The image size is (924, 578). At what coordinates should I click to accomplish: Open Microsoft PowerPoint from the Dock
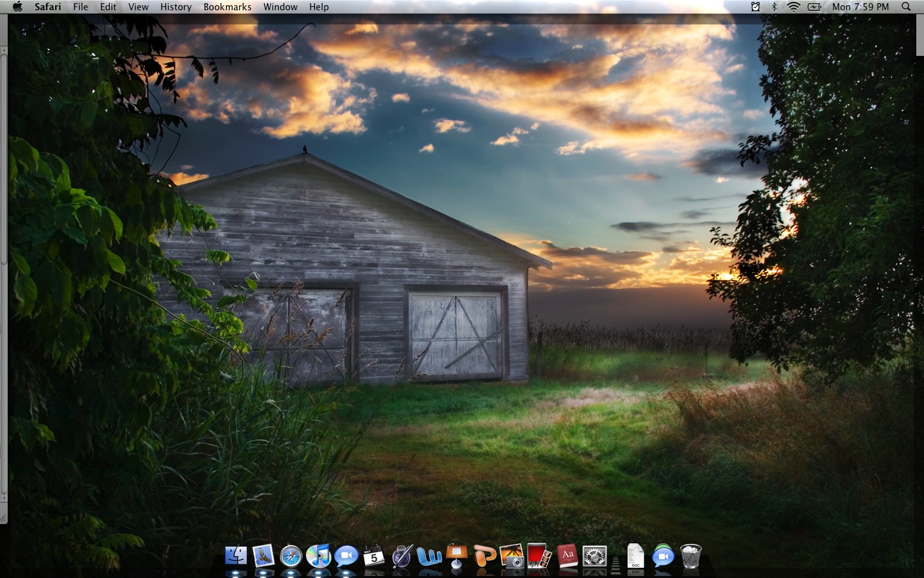484,556
